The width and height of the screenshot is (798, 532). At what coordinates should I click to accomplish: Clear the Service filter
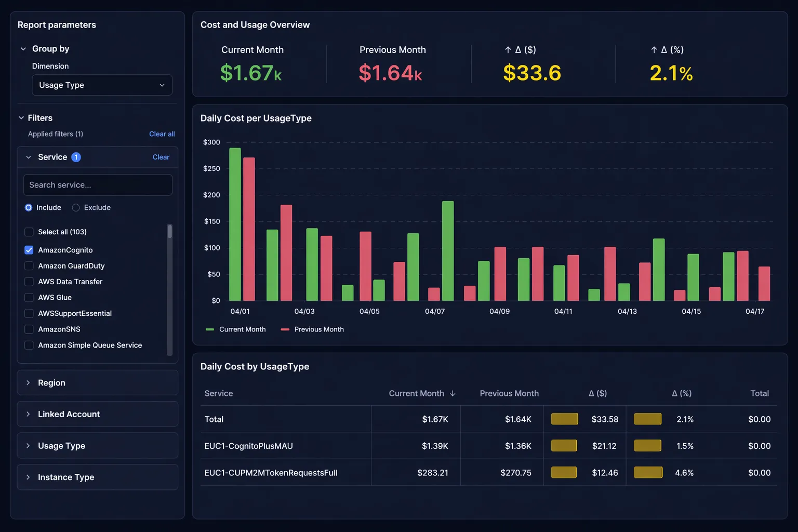(x=161, y=157)
